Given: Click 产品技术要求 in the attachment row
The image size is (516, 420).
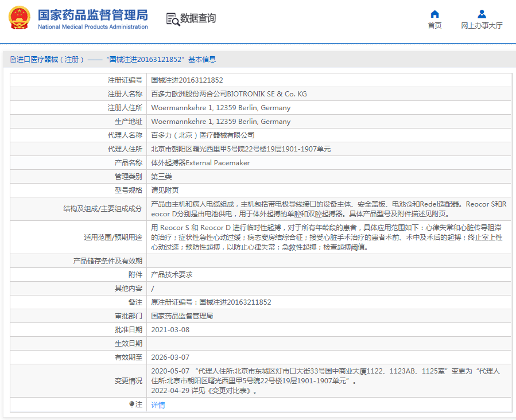Looking at the screenshot, I should click(x=172, y=275).
